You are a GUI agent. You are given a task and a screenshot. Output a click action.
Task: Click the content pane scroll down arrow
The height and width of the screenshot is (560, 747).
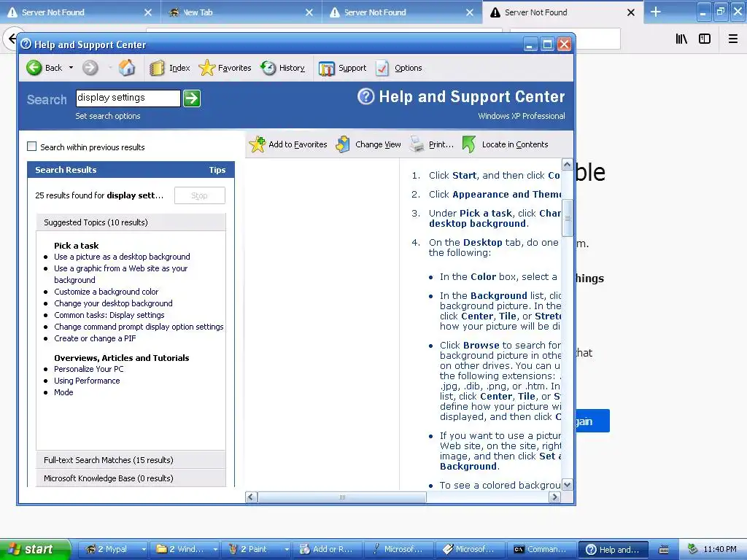[567, 485]
